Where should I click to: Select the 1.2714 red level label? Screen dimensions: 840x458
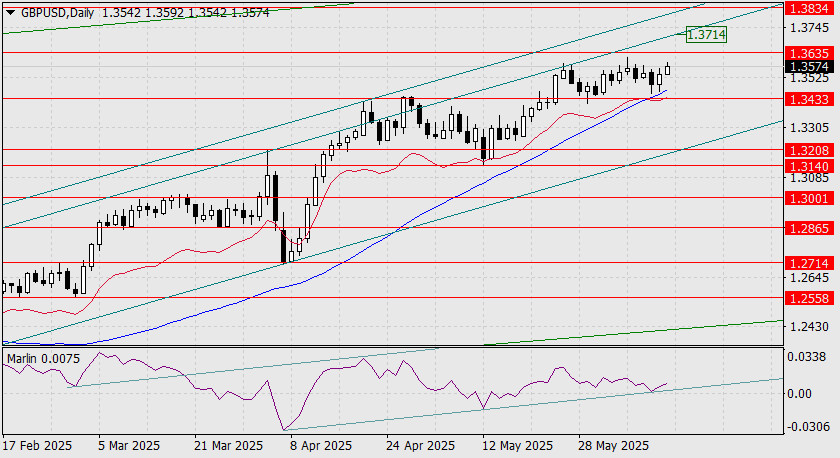pos(809,263)
